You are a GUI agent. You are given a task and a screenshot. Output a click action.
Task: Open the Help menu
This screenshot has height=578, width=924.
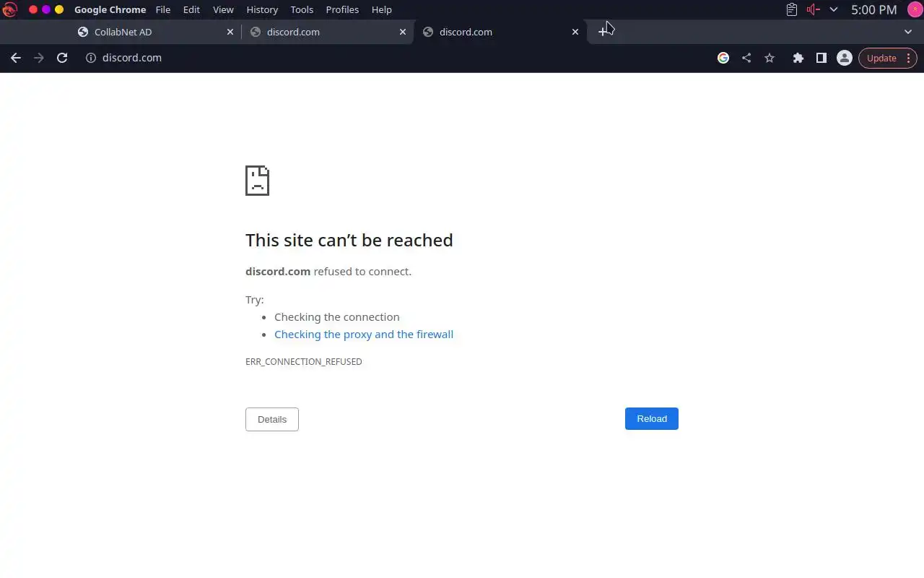[x=382, y=9]
